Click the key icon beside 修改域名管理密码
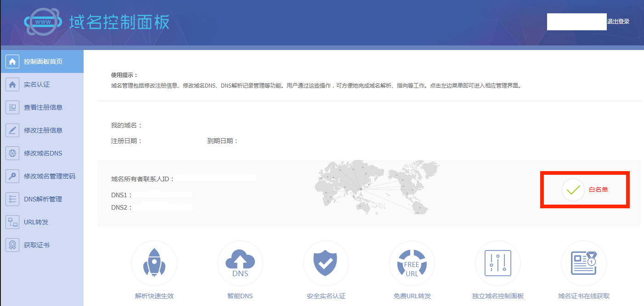 pyautogui.click(x=12, y=176)
